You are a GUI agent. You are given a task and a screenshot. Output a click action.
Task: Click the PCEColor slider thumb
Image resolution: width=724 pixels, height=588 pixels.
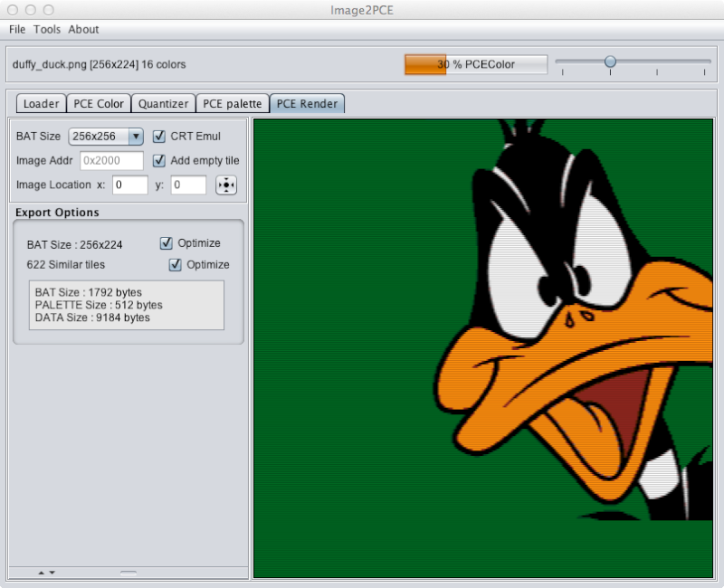(610, 62)
